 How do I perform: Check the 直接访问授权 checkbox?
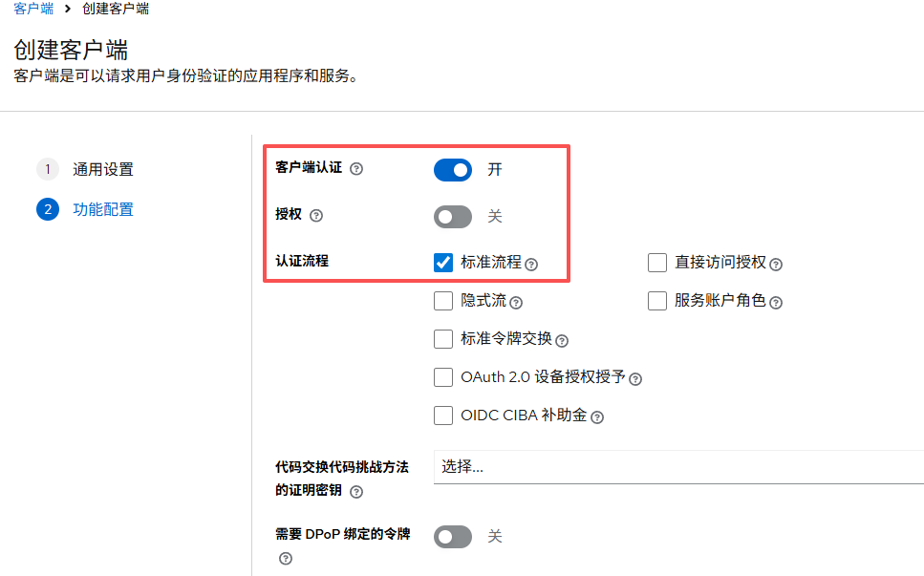[657, 263]
